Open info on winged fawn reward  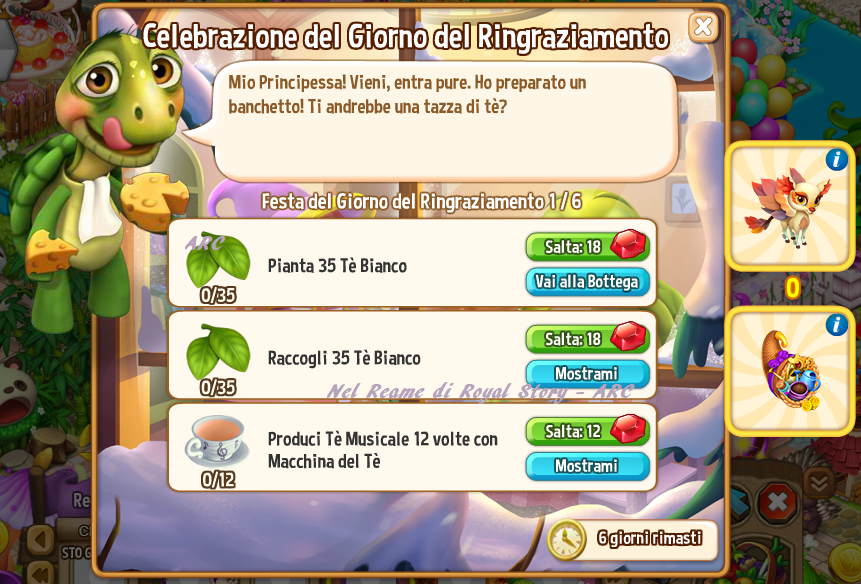tap(836, 160)
